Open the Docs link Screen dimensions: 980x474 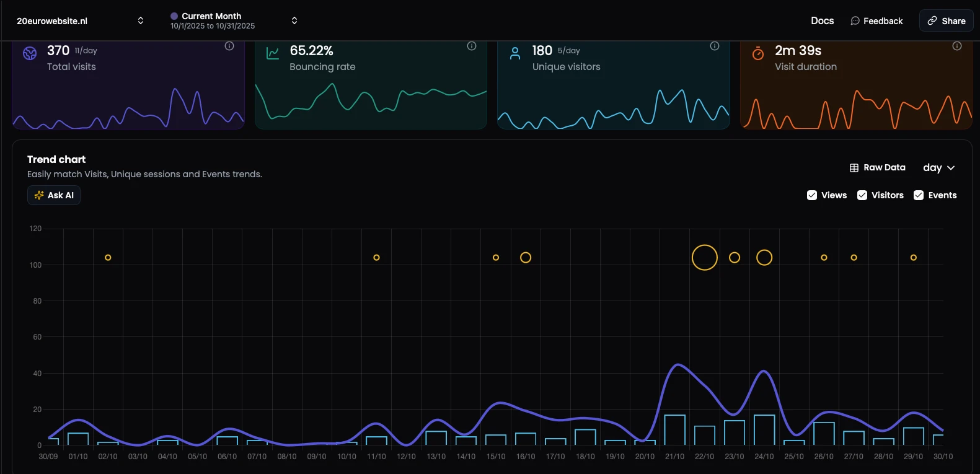click(x=822, y=21)
